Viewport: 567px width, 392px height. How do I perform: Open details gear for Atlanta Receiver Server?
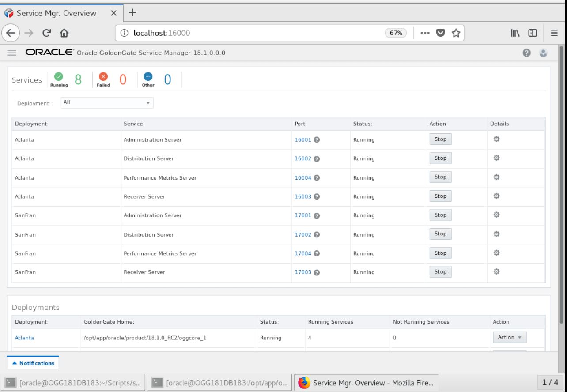click(x=496, y=196)
